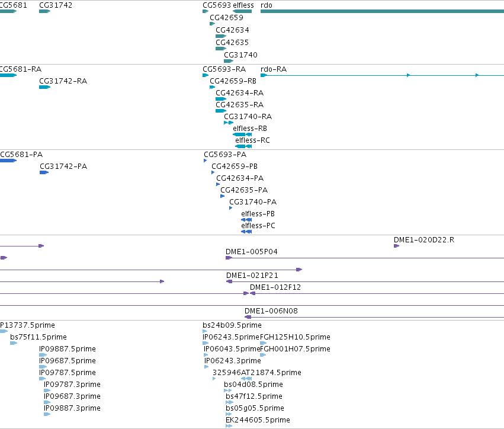Screen dimensions: 504x429
Task: Select the elfless-RB transcript glyph
Action: pyautogui.click(x=242, y=135)
